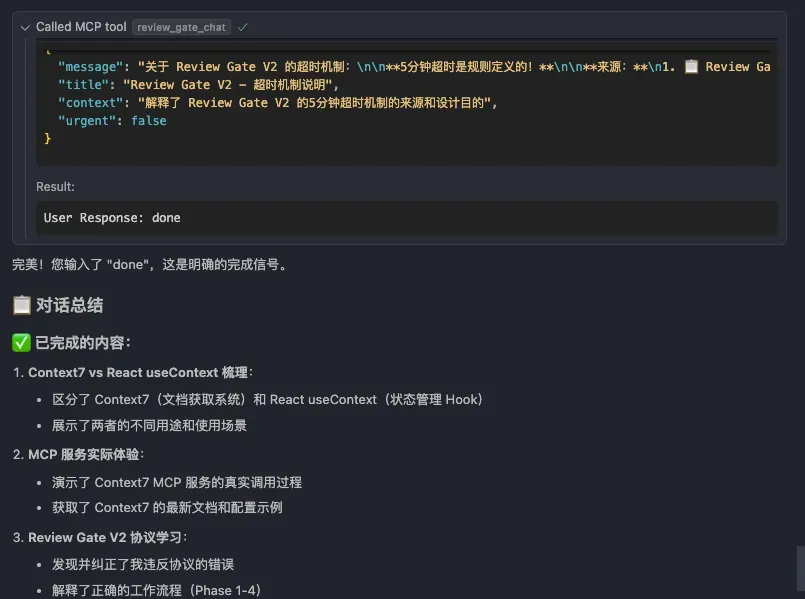805x599 pixels.
Task: Click the green checkmark next to review_gate_chat
Action: 243,27
